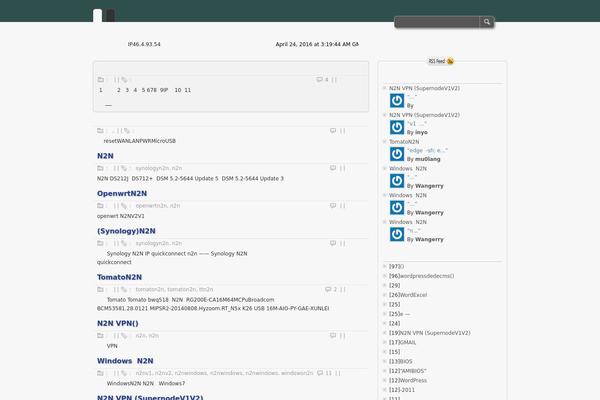Open the [13]BIOS sidebar entry
The width and height of the screenshot is (600, 400).
pos(401,362)
